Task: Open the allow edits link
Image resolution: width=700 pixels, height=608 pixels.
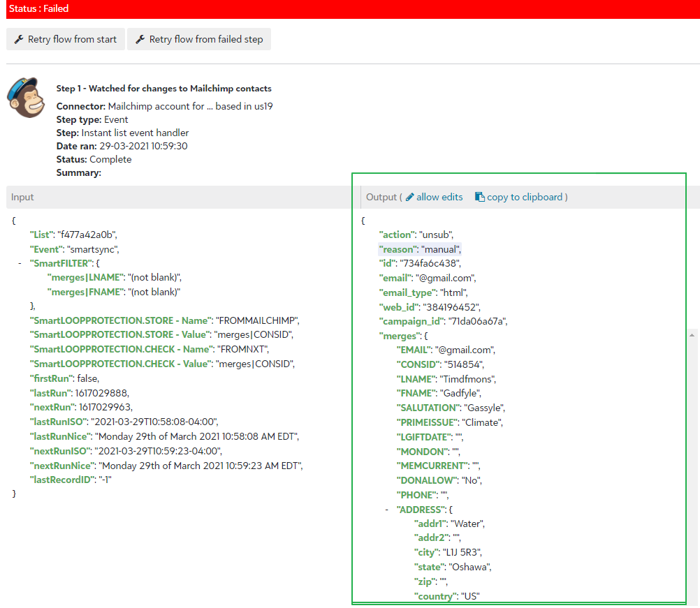Action: [x=439, y=197]
